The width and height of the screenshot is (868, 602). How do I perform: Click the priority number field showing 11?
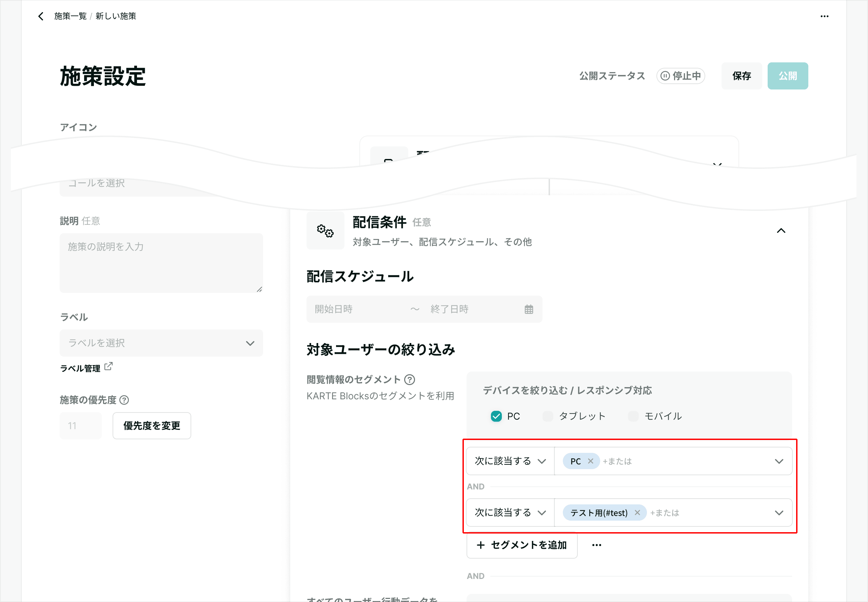click(x=80, y=425)
